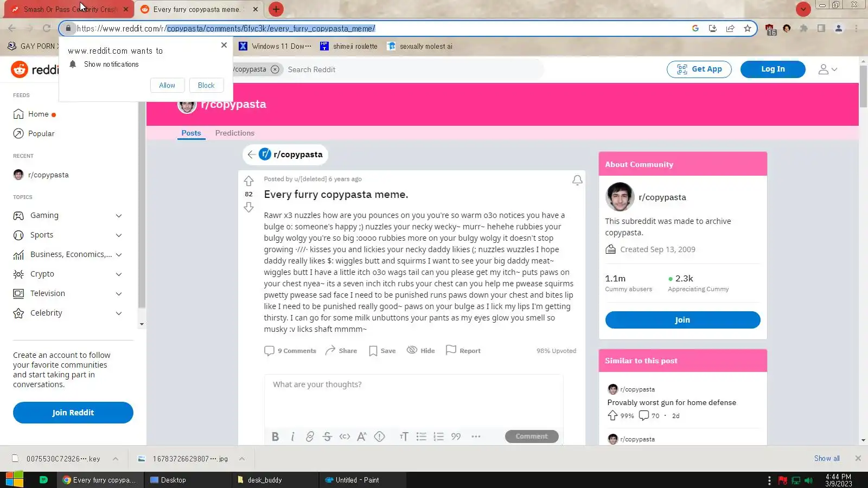Screen dimensions: 868x488
Task: Open the 9 Comments link
Action: pyautogui.click(x=290, y=351)
